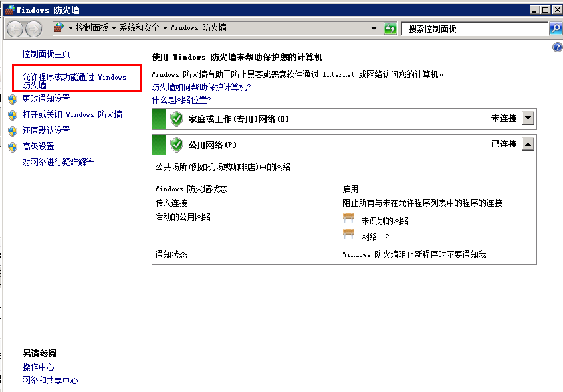Open help via blue question mark icon
The height and width of the screenshot is (392, 563).
click(x=557, y=47)
